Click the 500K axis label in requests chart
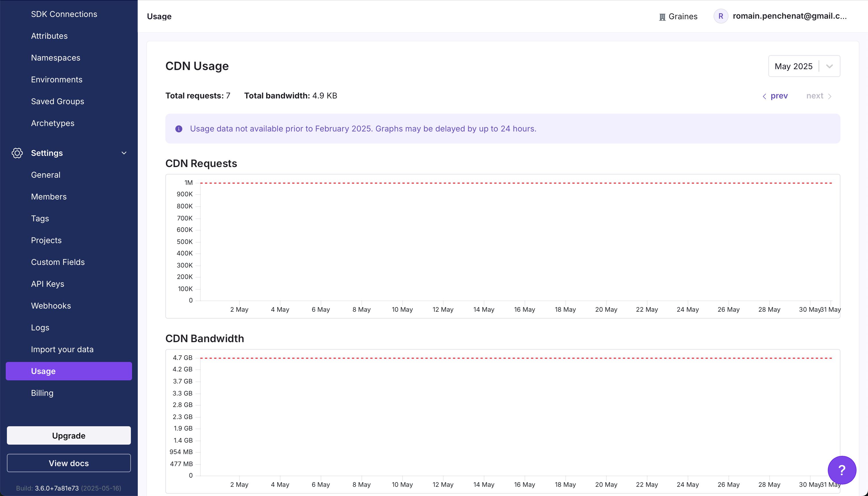Screen dimensions: 868x496 [x=185, y=241]
